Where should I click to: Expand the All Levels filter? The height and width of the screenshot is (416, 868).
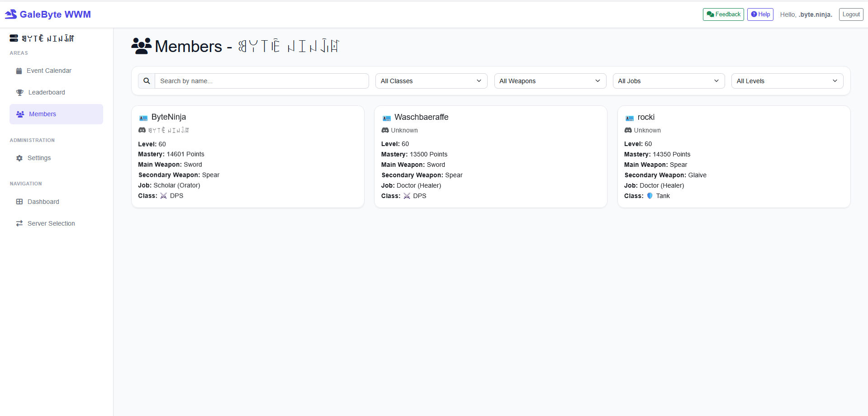(787, 81)
